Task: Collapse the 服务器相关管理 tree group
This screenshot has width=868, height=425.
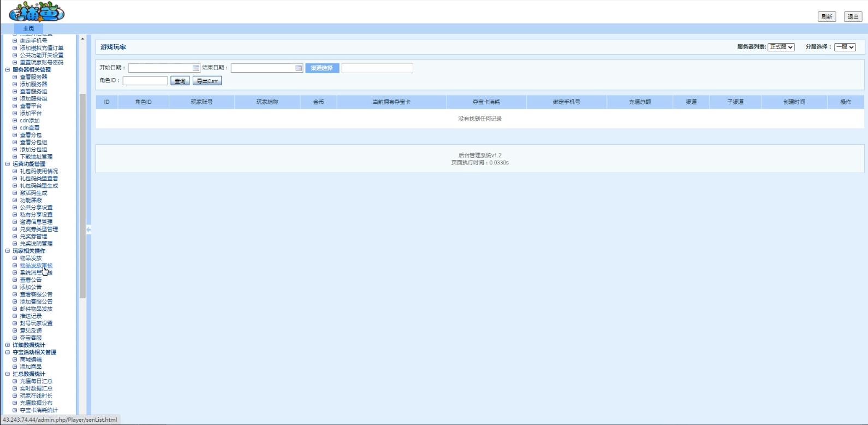Action: 8,70
